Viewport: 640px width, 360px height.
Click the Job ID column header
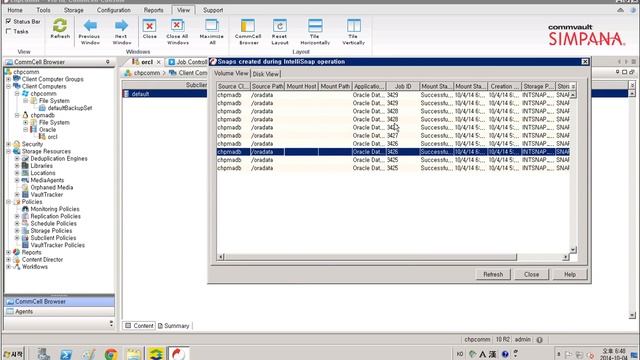[403, 86]
